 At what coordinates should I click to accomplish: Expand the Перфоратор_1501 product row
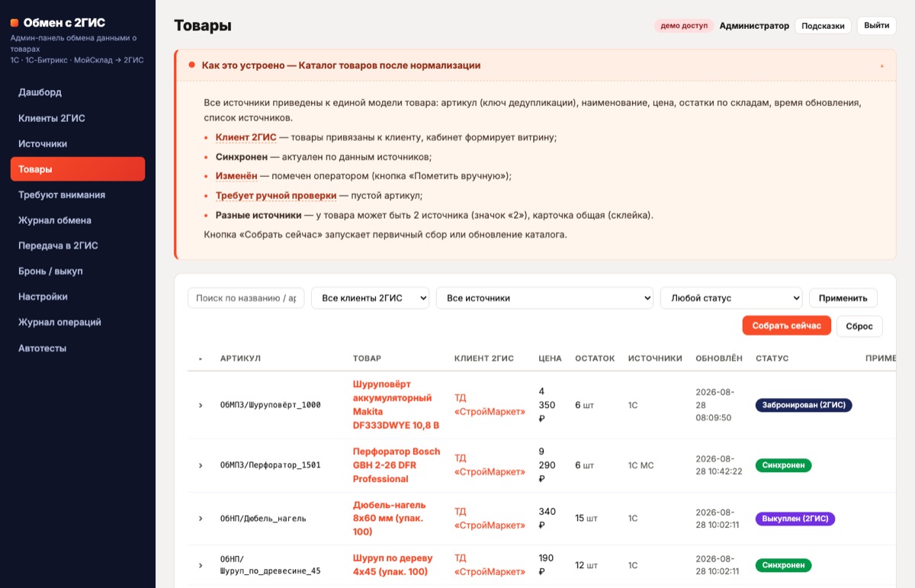click(201, 465)
